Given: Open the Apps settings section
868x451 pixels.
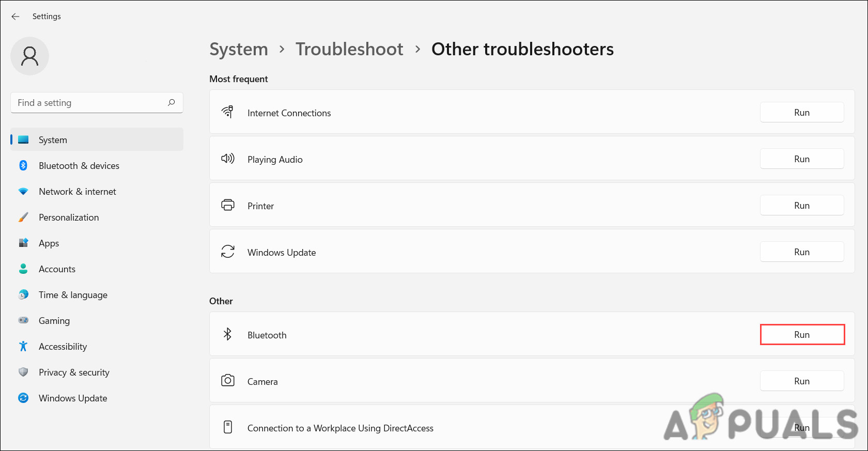Looking at the screenshot, I should click(49, 243).
